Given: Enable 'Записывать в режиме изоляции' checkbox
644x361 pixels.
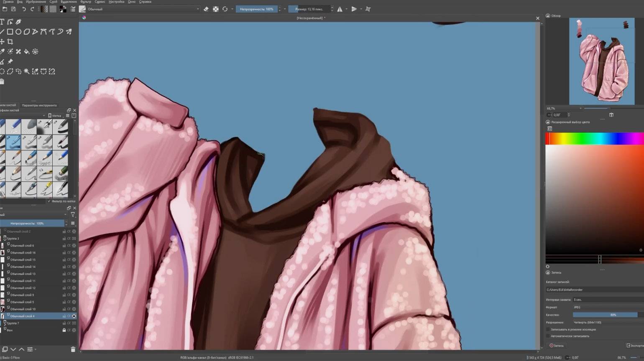Looking at the screenshot, I should (x=548, y=329).
